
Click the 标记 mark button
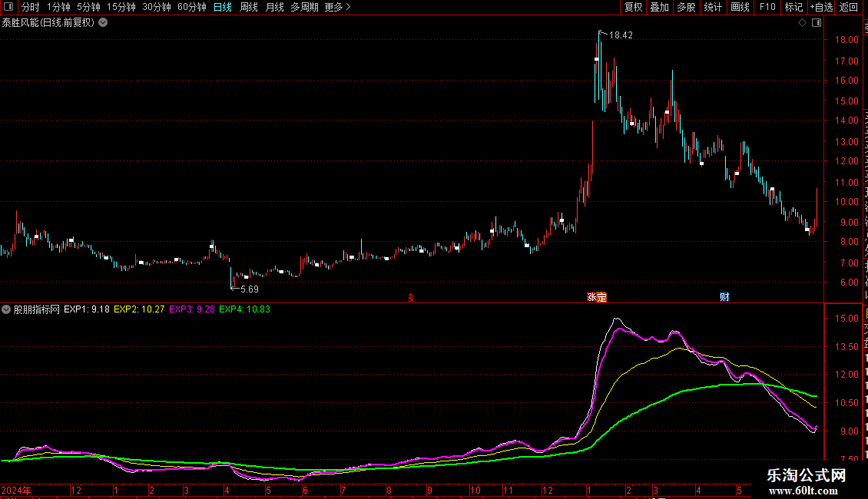coord(793,7)
